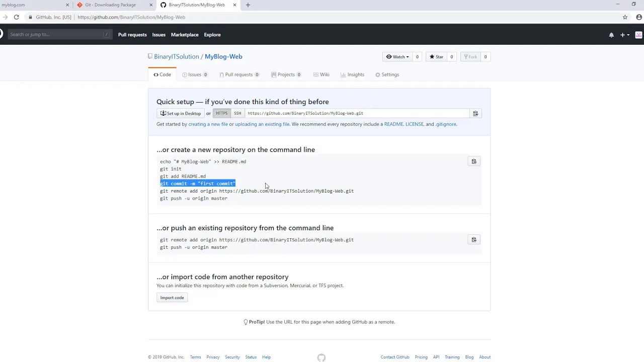This screenshot has width=644, height=362.
Task: Click the LICENSE link
Action: coord(415,124)
